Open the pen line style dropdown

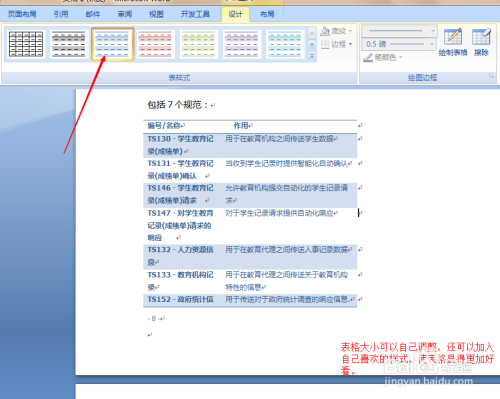click(x=399, y=31)
